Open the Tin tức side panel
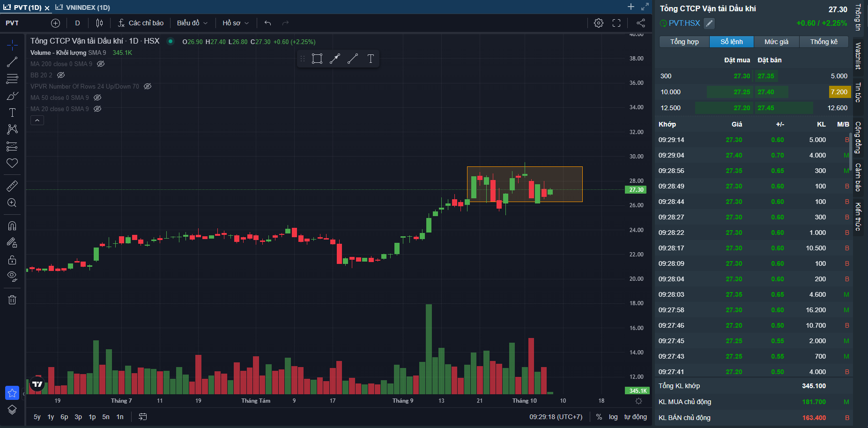 click(858, 93)
